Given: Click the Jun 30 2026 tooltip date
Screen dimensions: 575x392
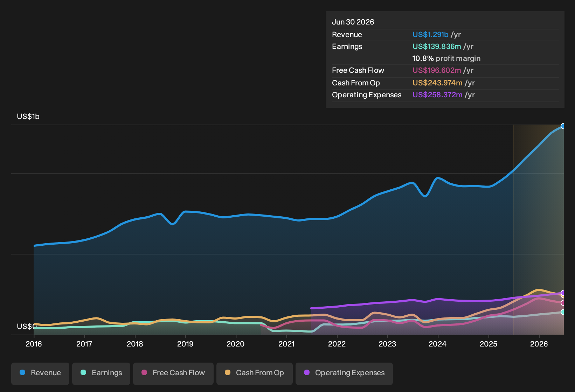Looking at the screenshot, I should click(353, 22).
